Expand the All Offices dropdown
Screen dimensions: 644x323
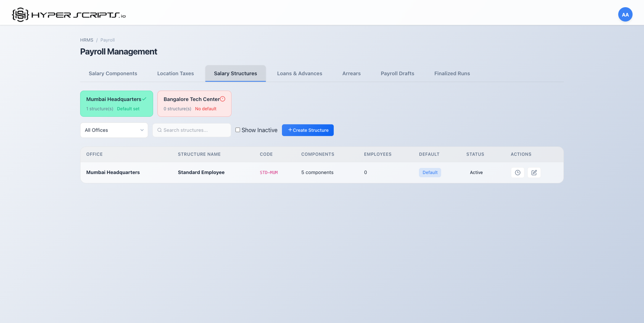coord(114,130)
